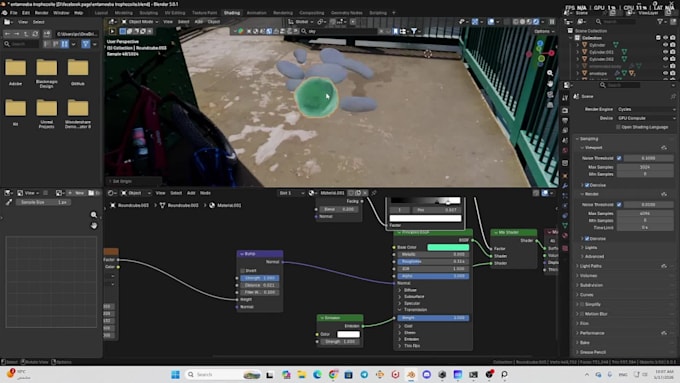
Task: Hide the Cylinder object in outliner
Action: click(666, 45)
